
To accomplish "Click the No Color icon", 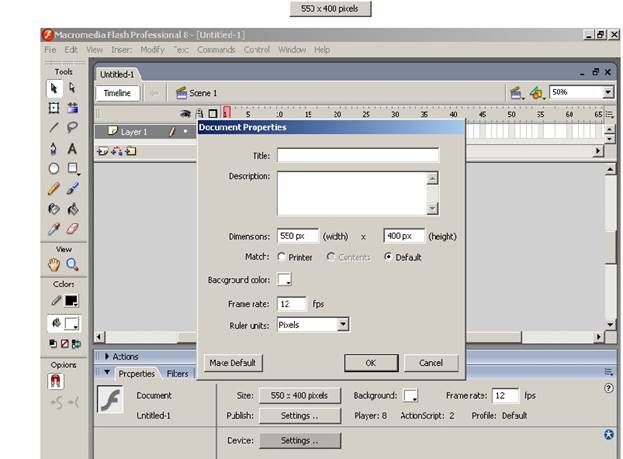I will point(64,343).
